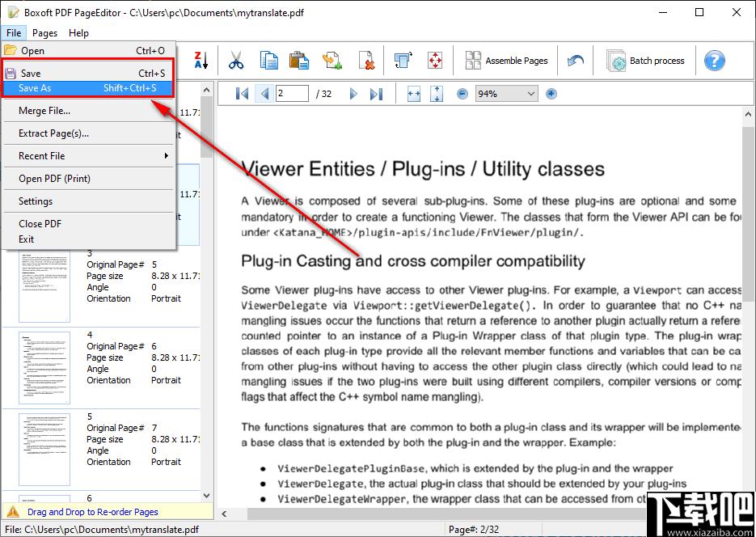Choose Save from the File menu

click(x=88, y=74)
